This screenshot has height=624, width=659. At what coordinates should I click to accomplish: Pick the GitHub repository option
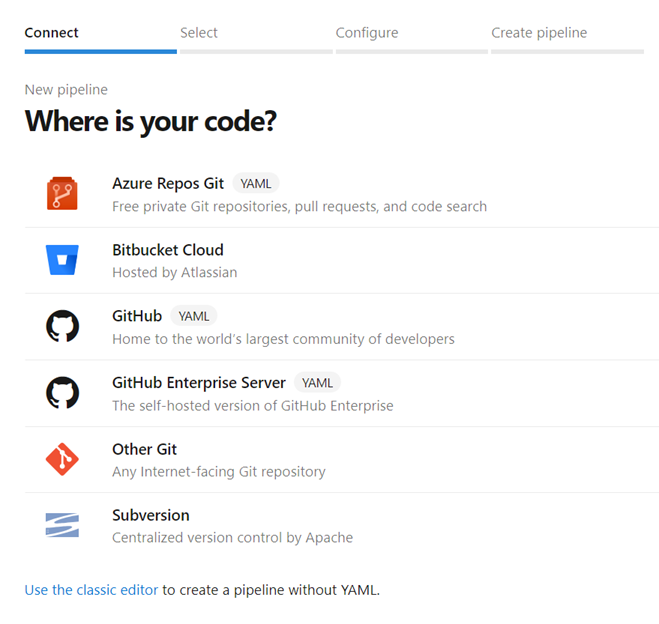click(137, 316)
